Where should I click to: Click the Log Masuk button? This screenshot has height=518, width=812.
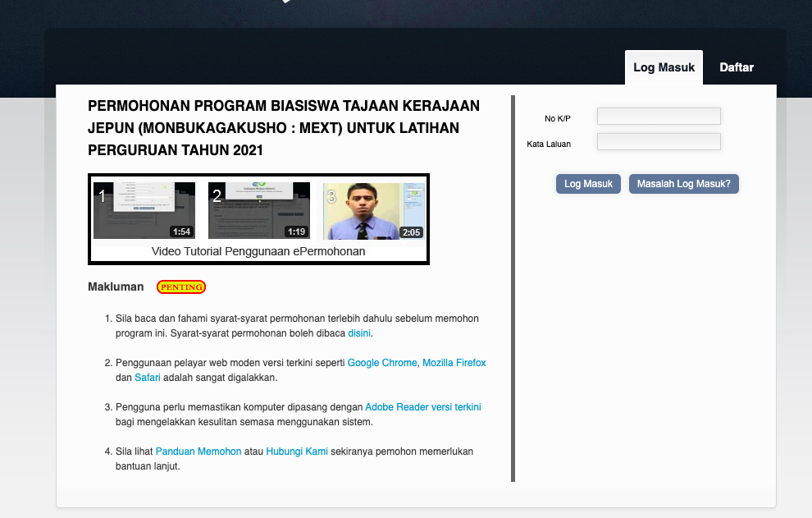[x=588, y=184]
